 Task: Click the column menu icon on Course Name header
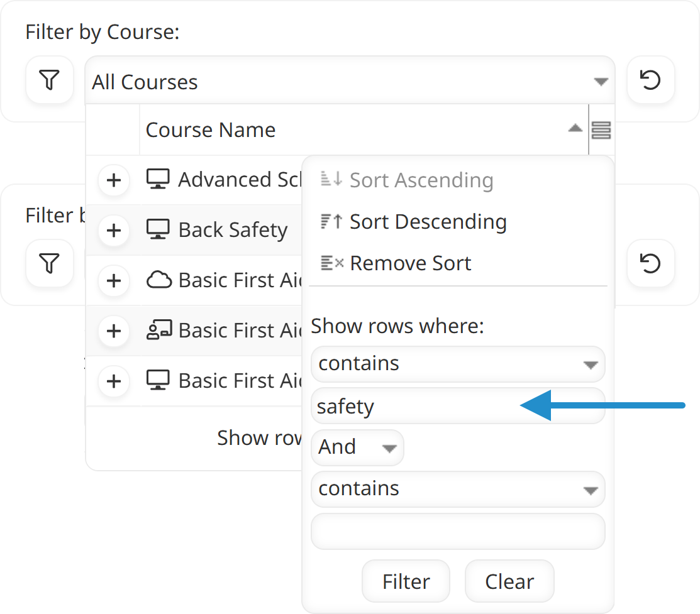click(602, 129)
